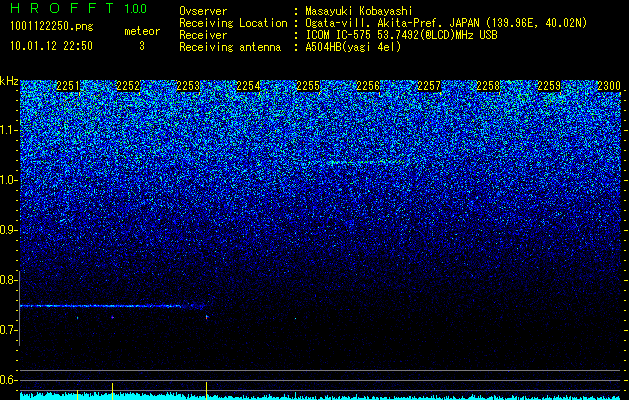Click the 2258 time marker

[x=489, y=85]
